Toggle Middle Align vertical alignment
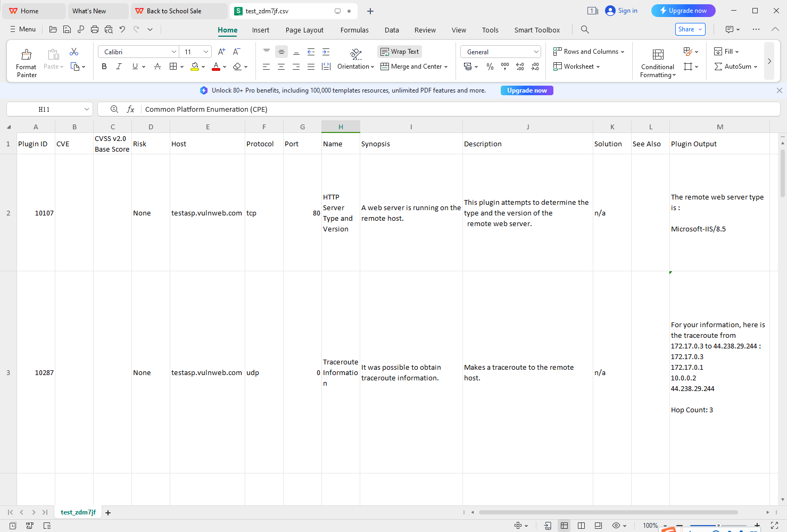Screen dimensions: 787x532 pos(281,52)
